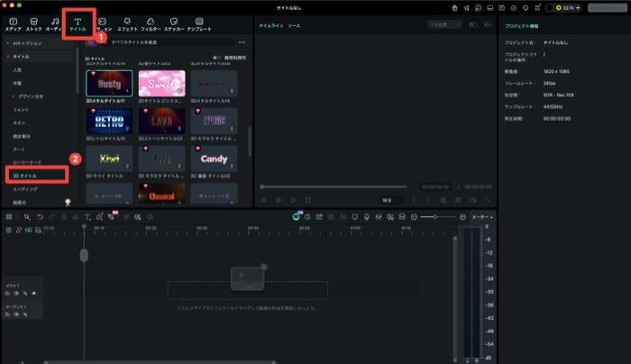Click the プロジェクト情報 panel header
Screen dimensions: 631x364
pyautogui.click(x=522, y=26)
